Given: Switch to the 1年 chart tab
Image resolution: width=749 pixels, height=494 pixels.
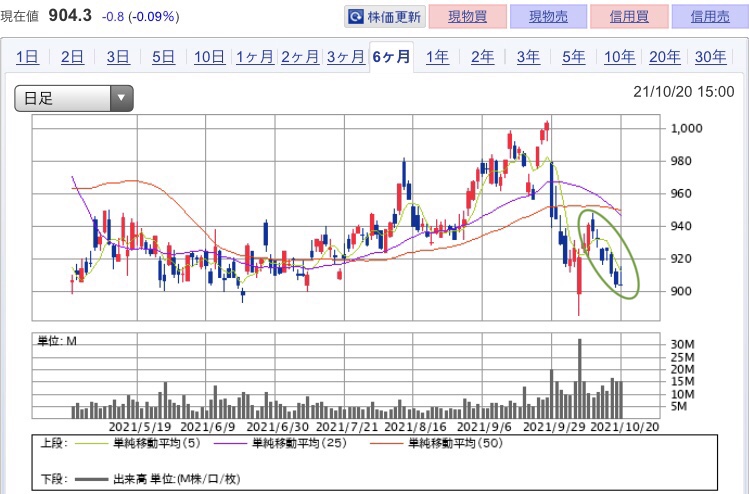Looking at the screenshot, I should pos(437,57).
